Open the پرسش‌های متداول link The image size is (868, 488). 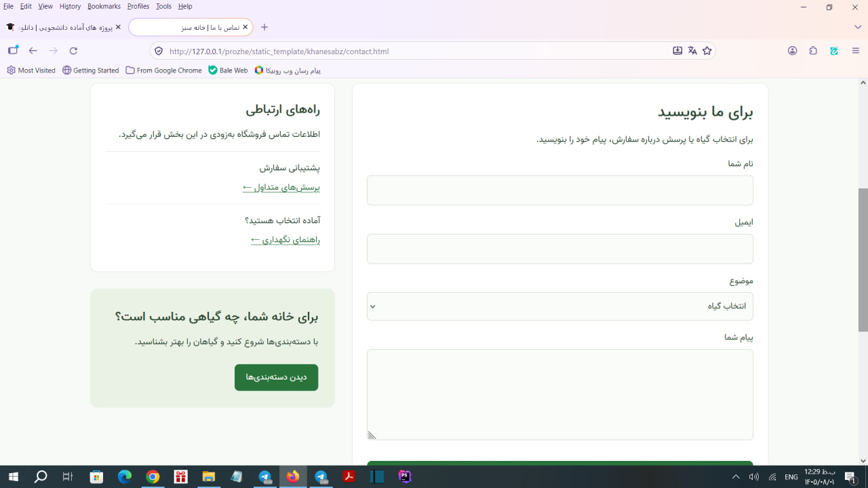pos(281,187)
